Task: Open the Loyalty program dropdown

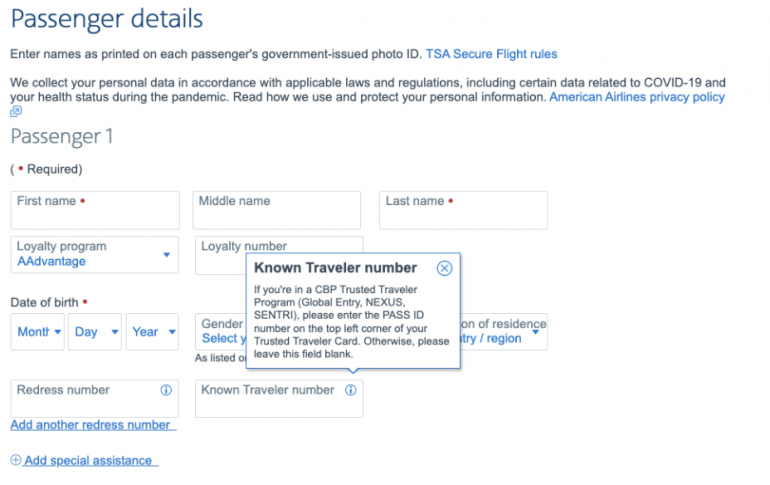Action: click(x=95, y=255)
